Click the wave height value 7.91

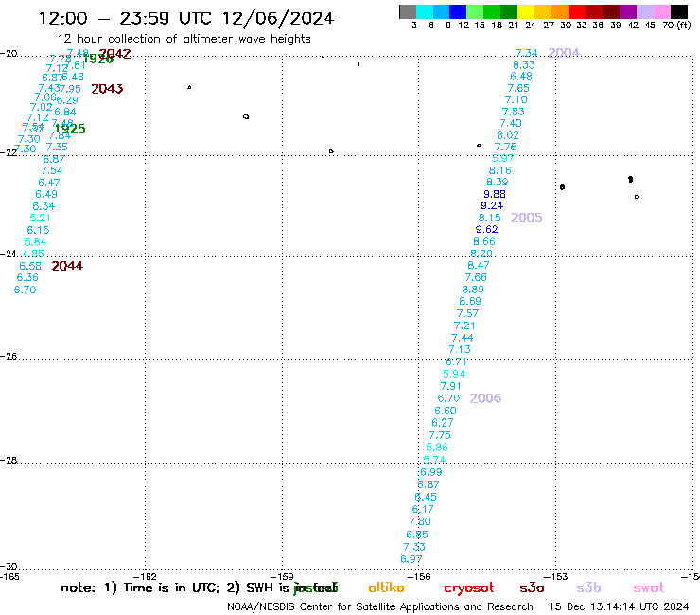[x=451, y=386]
